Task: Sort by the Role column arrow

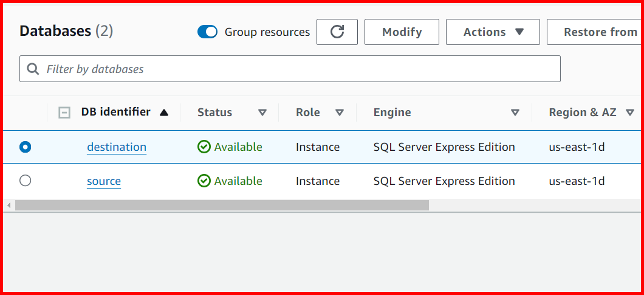Action: click(x=339, y=113)
